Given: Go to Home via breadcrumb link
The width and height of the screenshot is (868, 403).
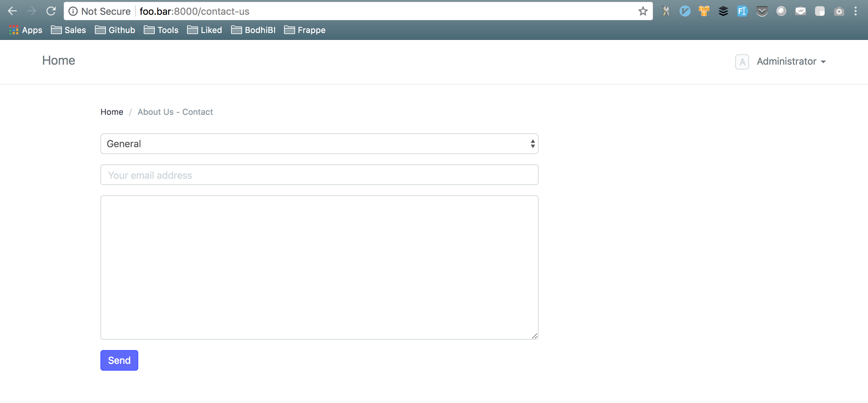Looking at the screenshot, I should 112,112.
